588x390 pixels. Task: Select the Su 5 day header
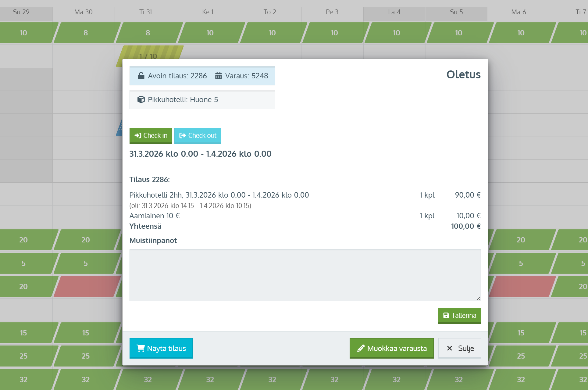point(457,12)
